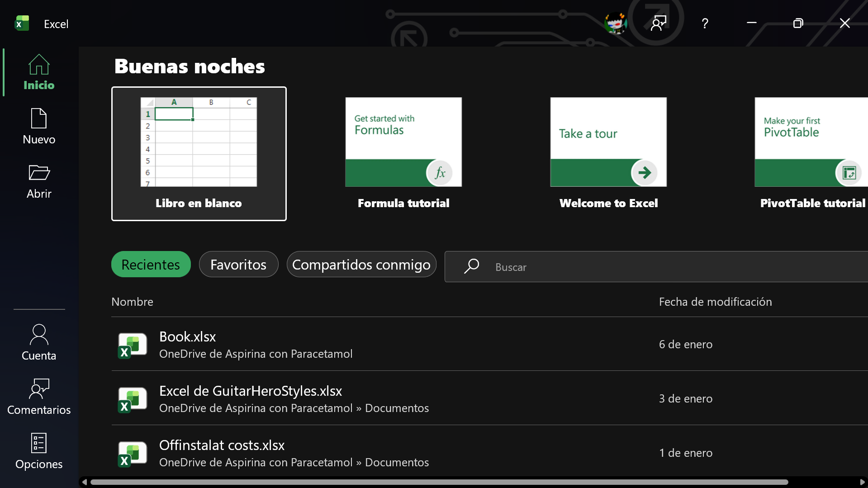Create a Libro en blanco workbook
The height and width of the screenshot is (488, 868).
tap(199, 154)
